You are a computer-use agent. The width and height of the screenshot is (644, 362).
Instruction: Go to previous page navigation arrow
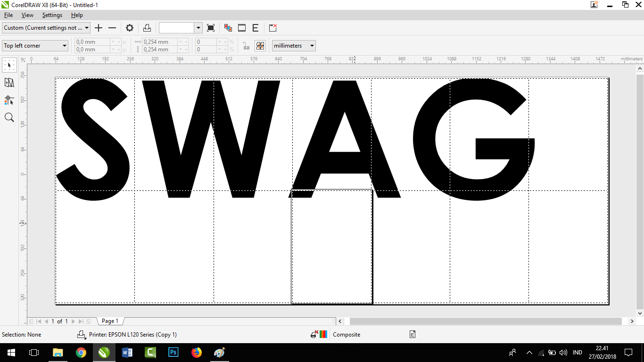(46, 321)
